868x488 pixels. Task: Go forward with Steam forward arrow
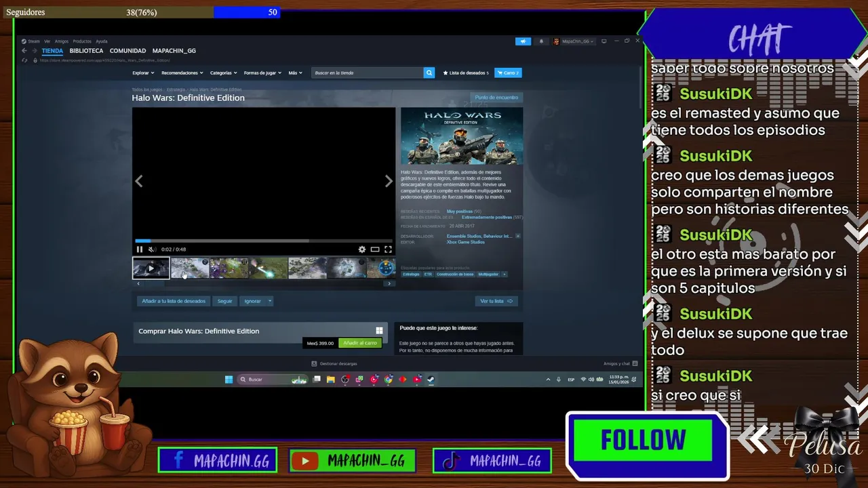(35, 51)
